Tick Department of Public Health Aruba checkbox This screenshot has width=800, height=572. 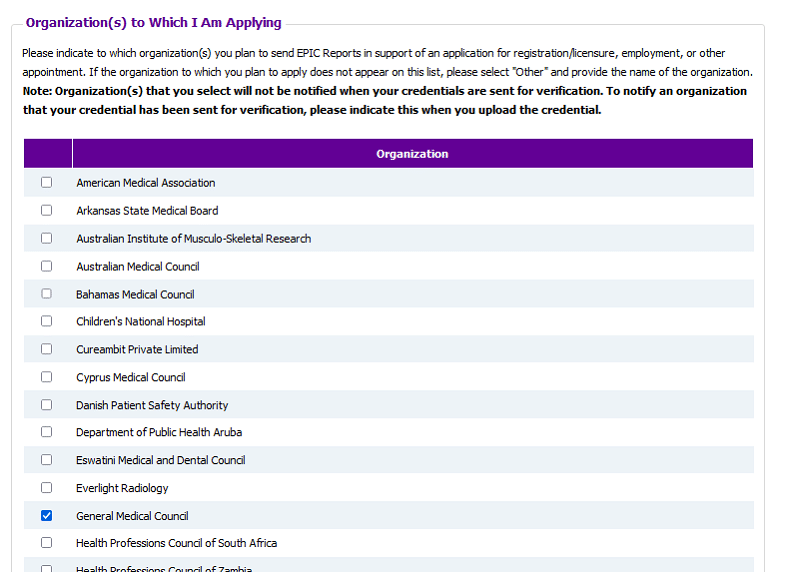click(46, 432)
